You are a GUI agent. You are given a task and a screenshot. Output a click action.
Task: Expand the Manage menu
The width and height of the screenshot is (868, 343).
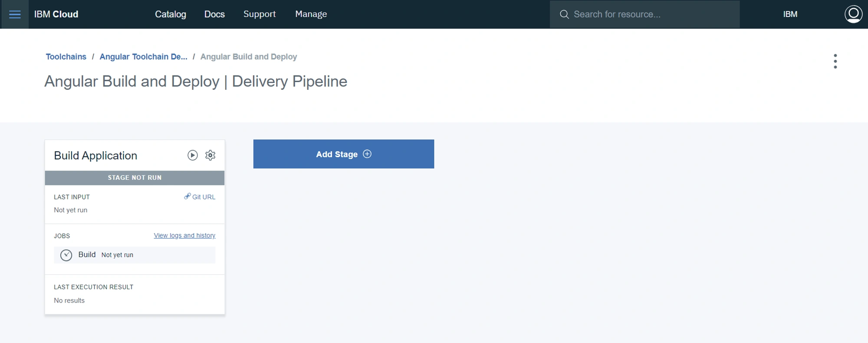(x=311, y=14)
